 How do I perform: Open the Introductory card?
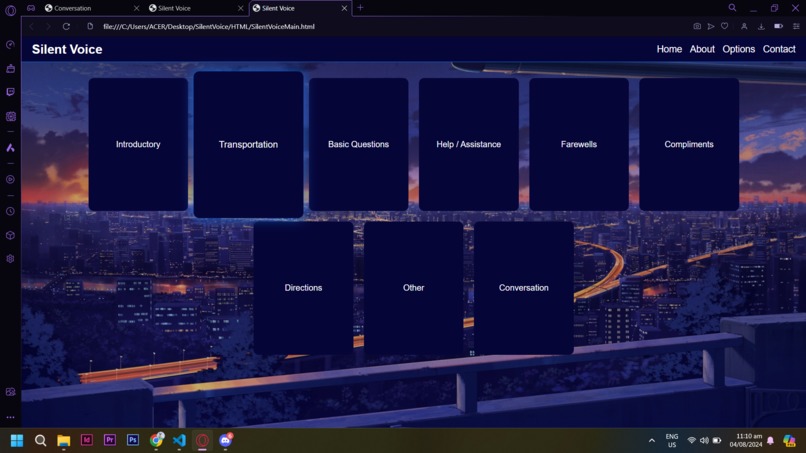pos(138,144)
